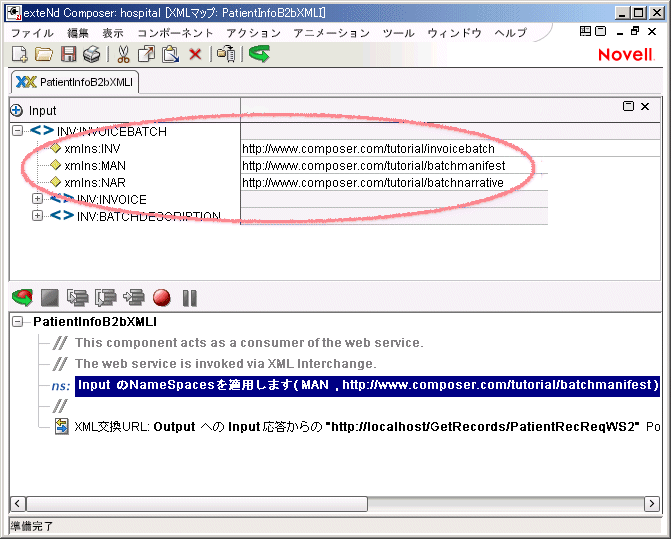Viewport: 671px width, 539px height.
Task: Select the INV:INVOICEBATCH root element
Action: pos(111,131)
